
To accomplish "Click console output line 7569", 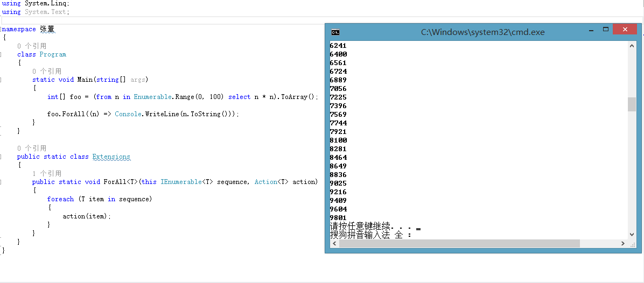I will click(339, 115).
